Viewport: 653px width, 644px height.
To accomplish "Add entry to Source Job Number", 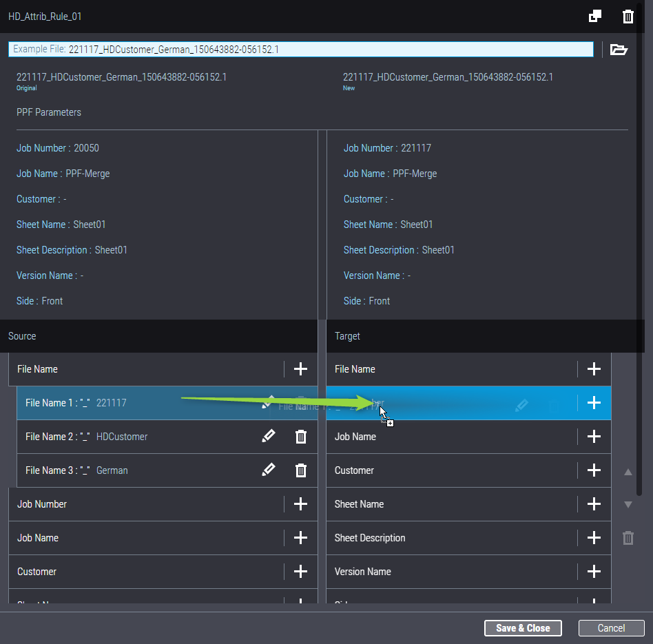I will tap(300, 504).
